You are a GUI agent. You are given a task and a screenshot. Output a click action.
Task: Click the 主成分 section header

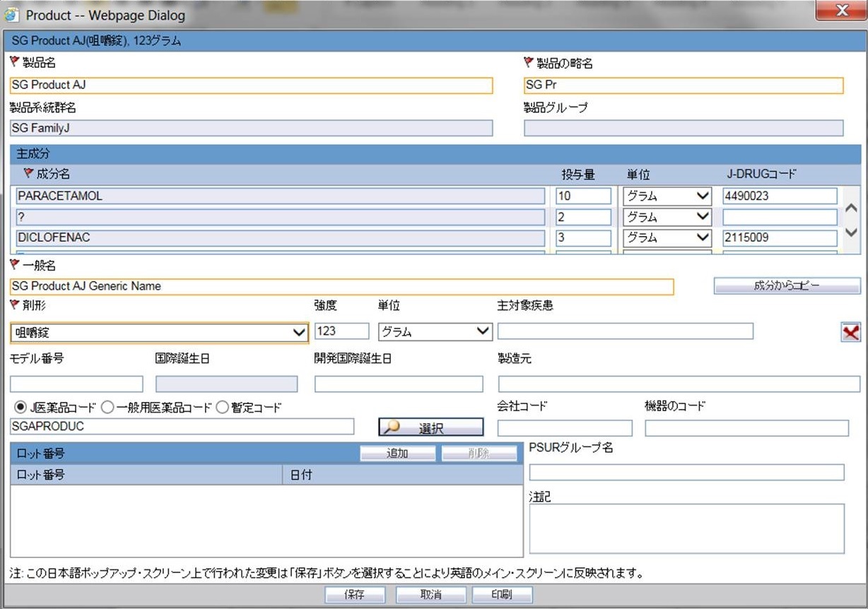(x=434, y=154)
